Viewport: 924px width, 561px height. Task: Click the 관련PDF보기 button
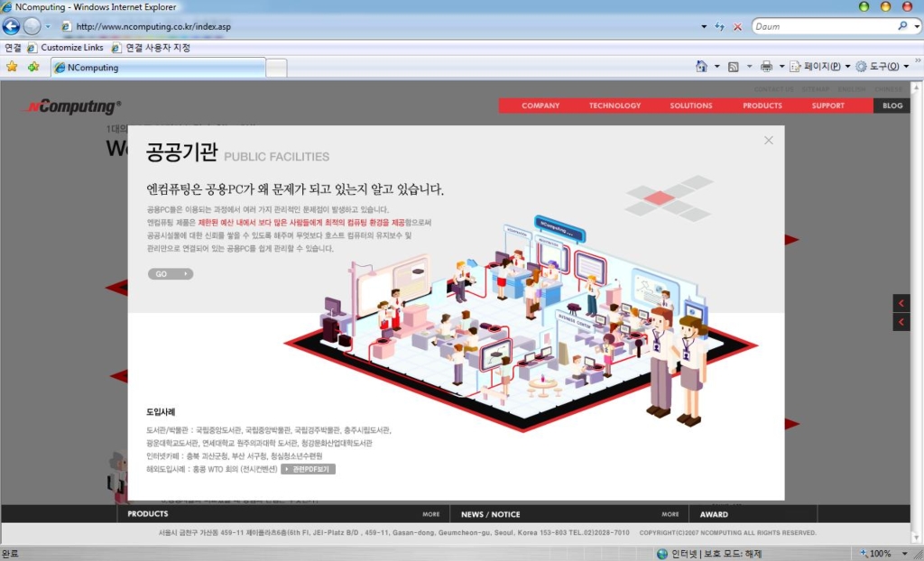pos(309,469)
